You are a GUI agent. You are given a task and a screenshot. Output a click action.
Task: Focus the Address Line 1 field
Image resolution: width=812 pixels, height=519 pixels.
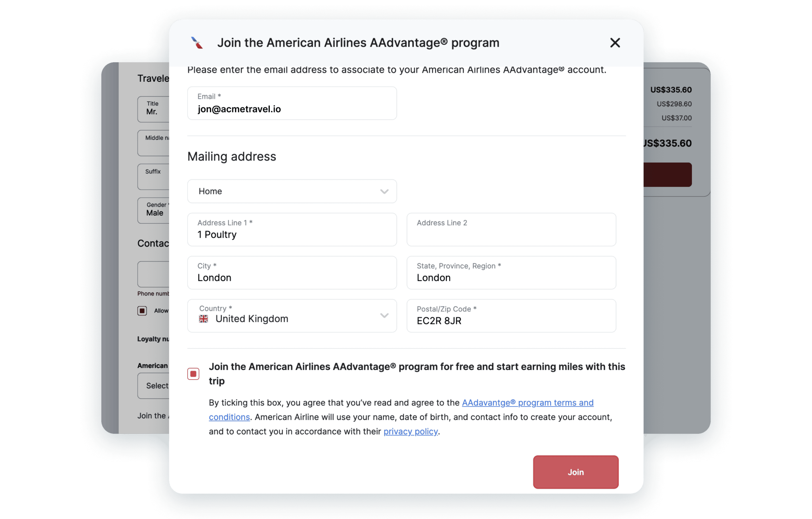[x=292, y=230]
